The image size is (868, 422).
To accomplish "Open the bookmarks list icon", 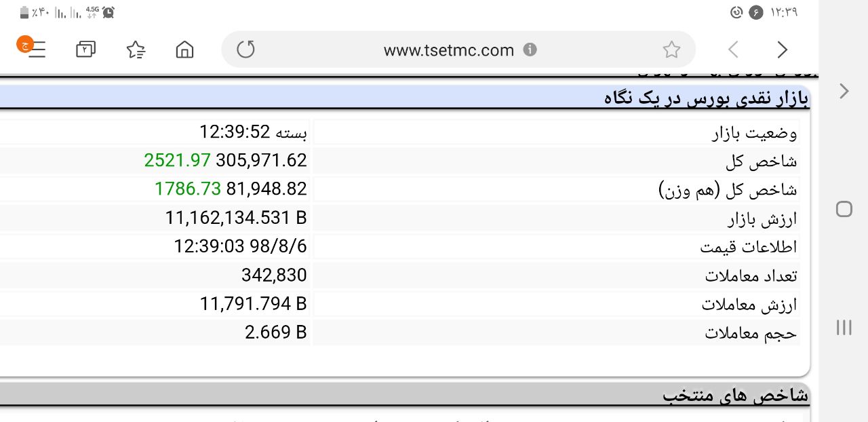I will click(x=136, y=50).
